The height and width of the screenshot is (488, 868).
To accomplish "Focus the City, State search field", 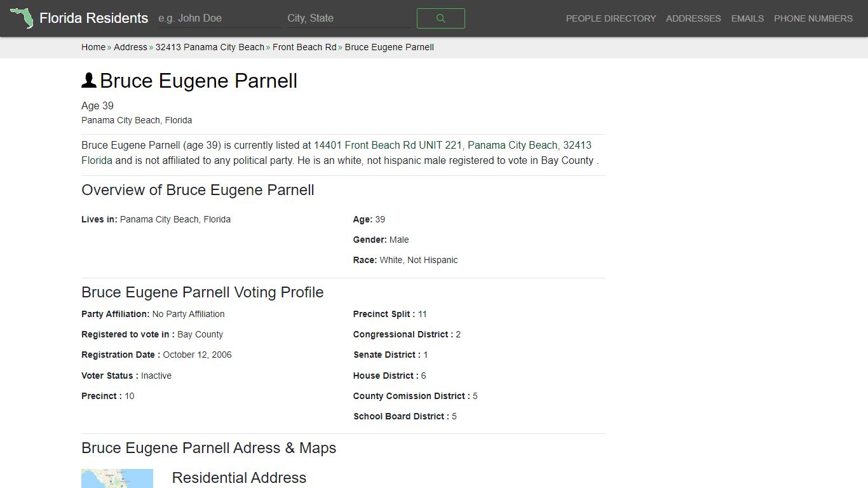I will pyautogui.click(x=349, y=18).
